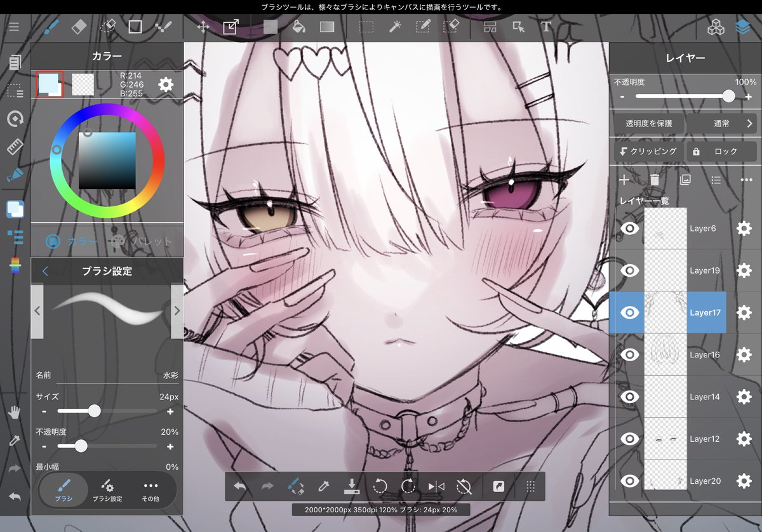Hide Layer12 with its eye icon
The height and width of the screenshot is (532, 762).
pyautogui.click(x=629, y=439)
